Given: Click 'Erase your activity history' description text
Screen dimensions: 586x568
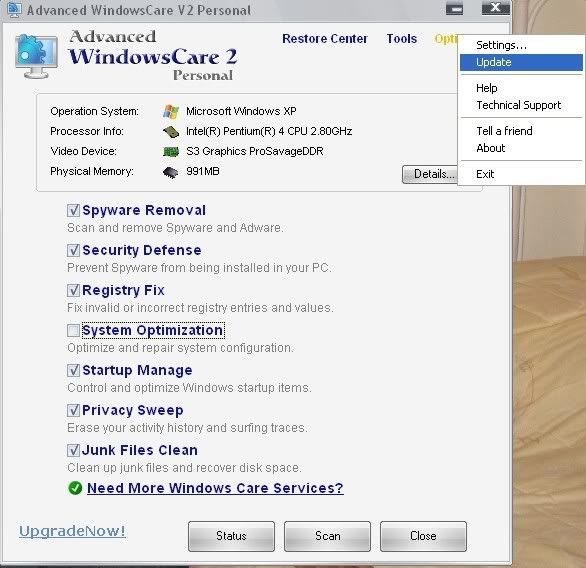Looking at the screenshot, I should (187, 428).
